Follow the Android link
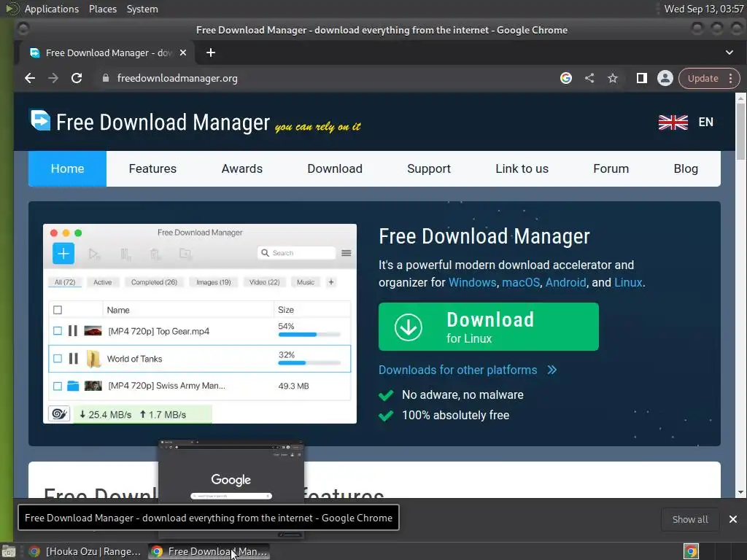The image size is (747, 560). (x=565, y=282)
